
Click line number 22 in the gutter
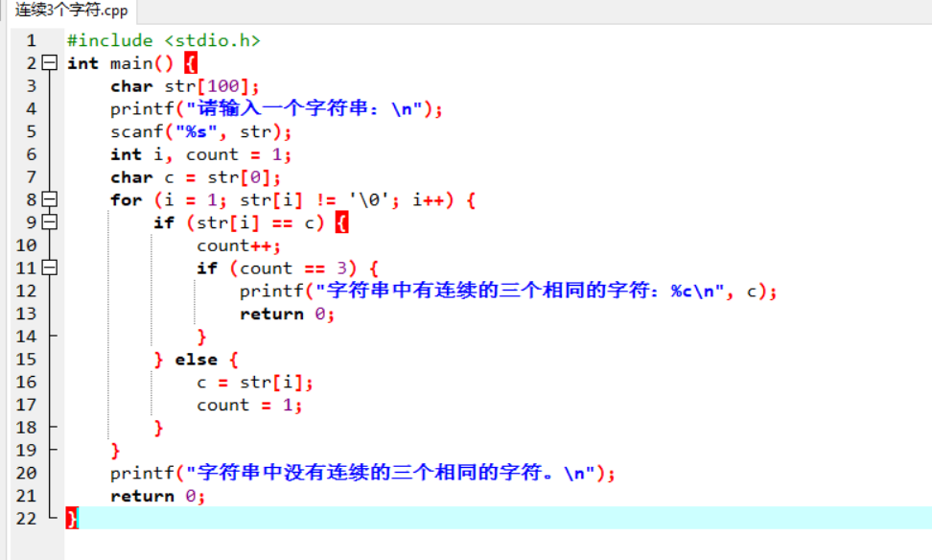point(26,519)
